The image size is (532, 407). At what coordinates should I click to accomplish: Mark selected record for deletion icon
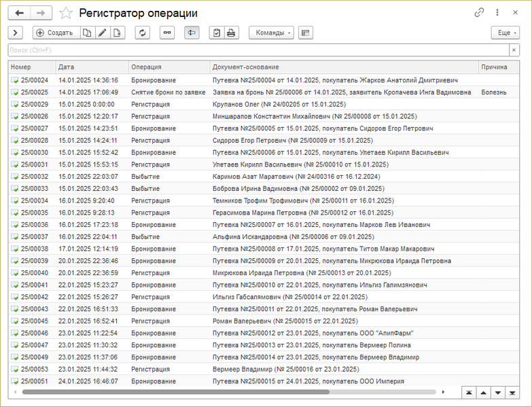click(118, 33)
